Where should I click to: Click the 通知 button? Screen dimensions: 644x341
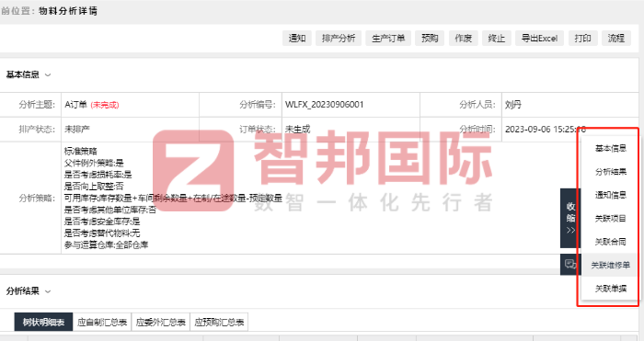pyautogui.click(x=296, y=39)
